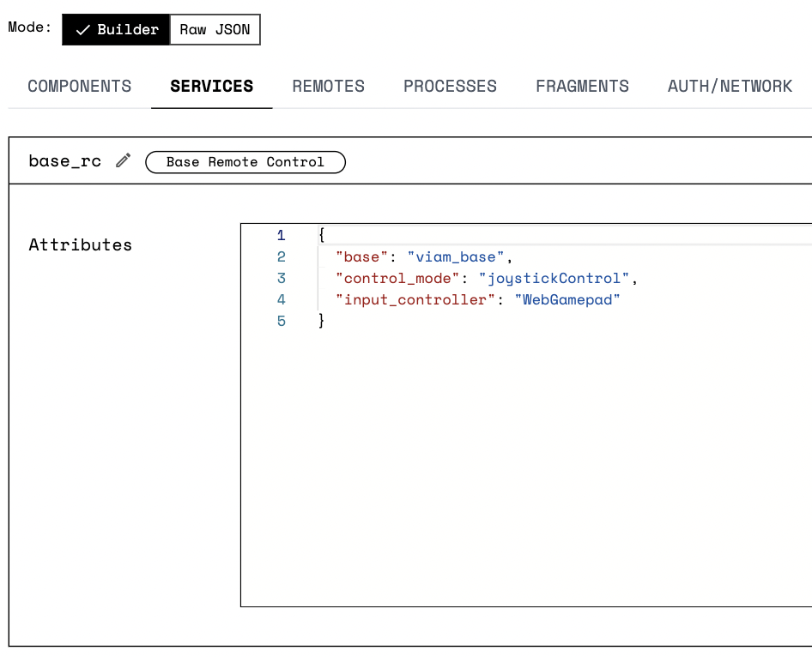Open the FRAGMENTS tab

582,86
